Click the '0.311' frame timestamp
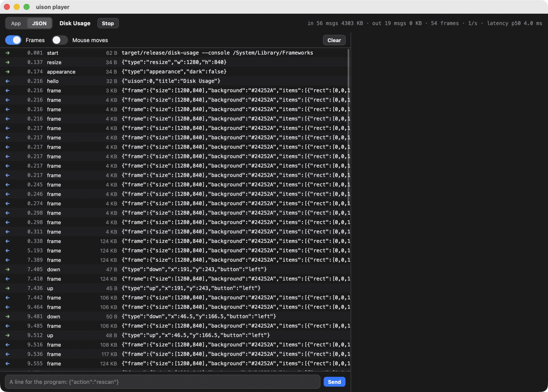The height and width of the screenshot is (392, 548). point(35,232)
